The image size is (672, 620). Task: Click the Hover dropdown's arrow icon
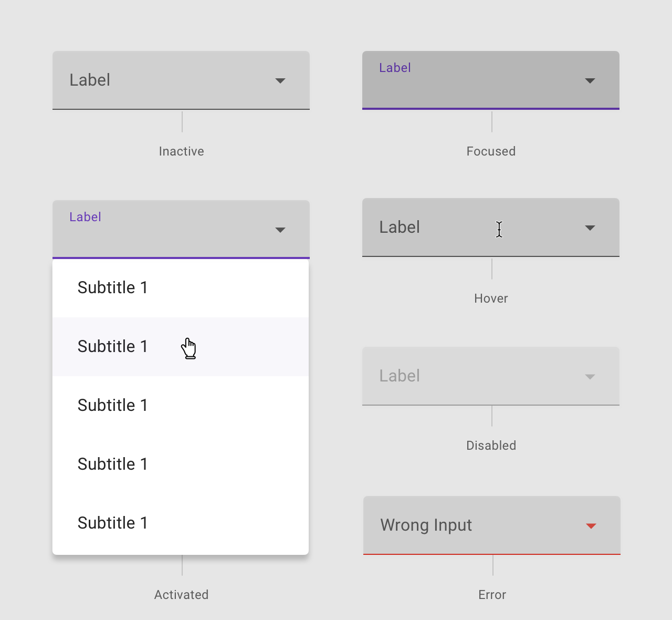[x=590, y=228]
